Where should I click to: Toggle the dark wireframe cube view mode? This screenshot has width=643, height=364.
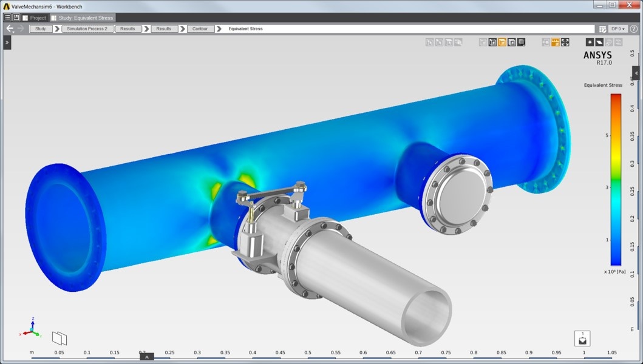click(x=492, y=42)
